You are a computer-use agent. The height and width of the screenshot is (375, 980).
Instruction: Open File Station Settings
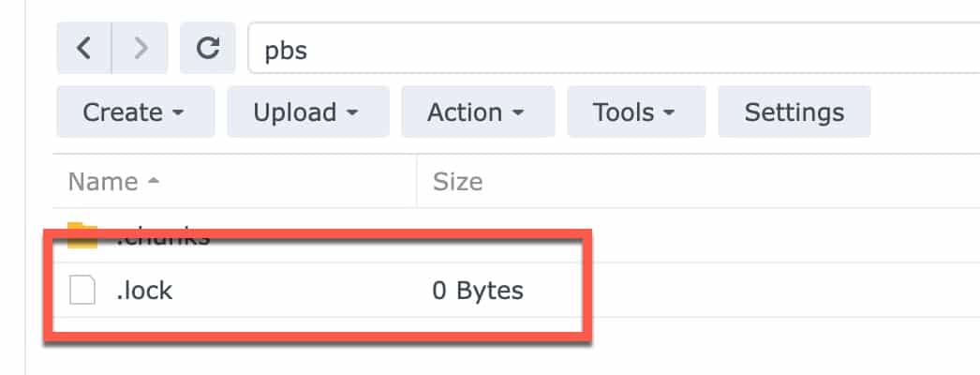click(x=794, y=112)
